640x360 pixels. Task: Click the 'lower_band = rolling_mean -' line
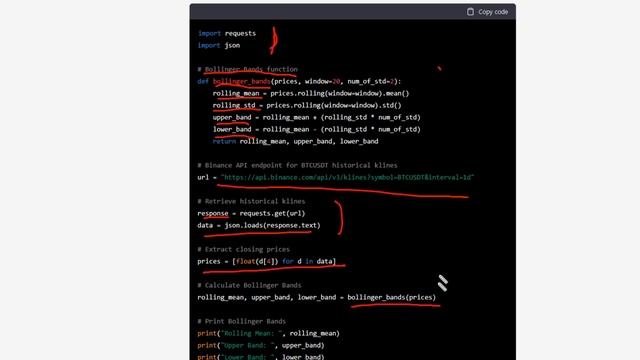point(316,129)
